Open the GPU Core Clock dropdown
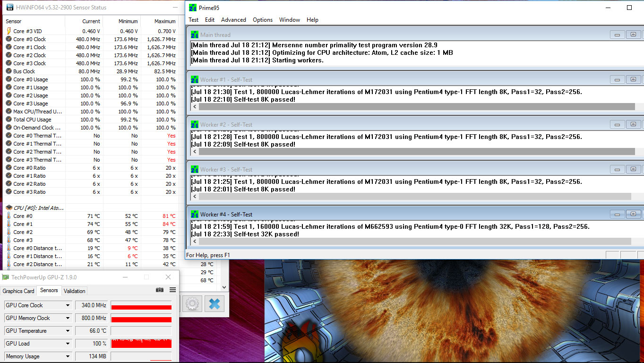 tap(68, 305)
